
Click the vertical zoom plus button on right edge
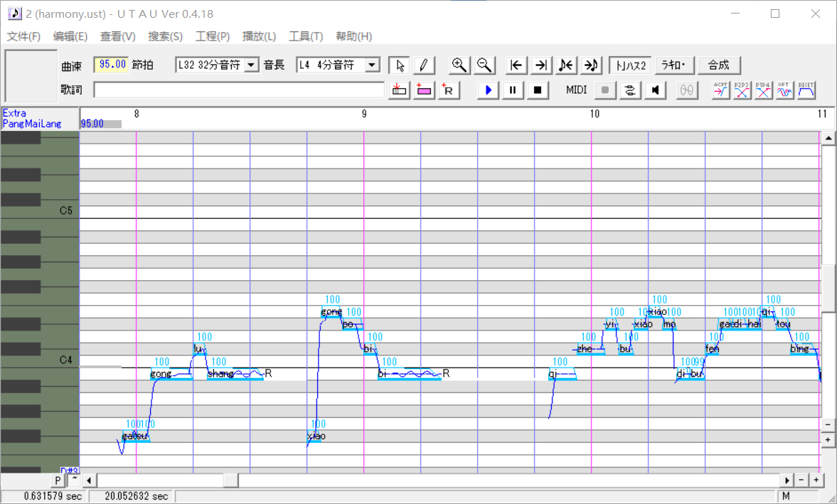828,440
